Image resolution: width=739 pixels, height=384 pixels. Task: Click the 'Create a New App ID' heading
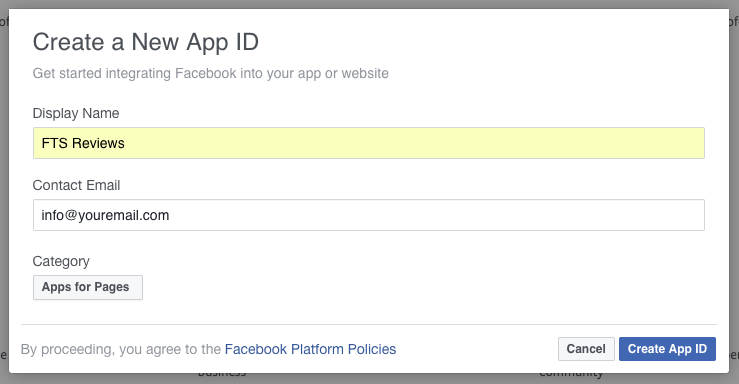146,42
